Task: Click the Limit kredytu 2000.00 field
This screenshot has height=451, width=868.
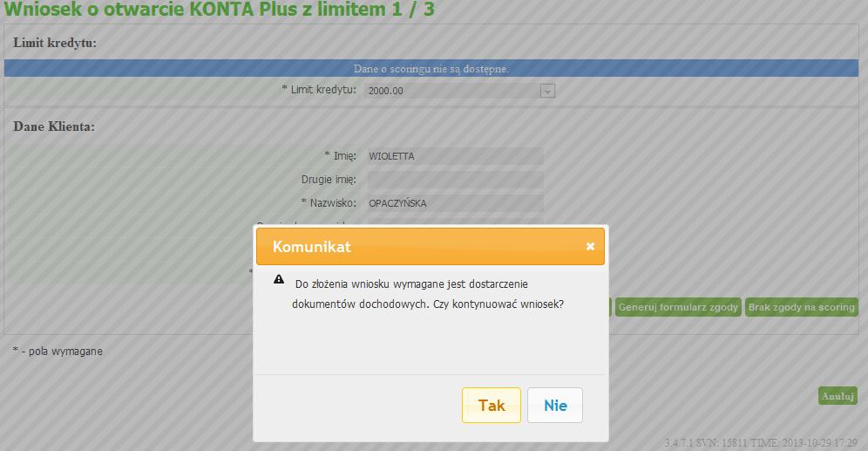Action: pyautogui.click(x=459, y=91)
